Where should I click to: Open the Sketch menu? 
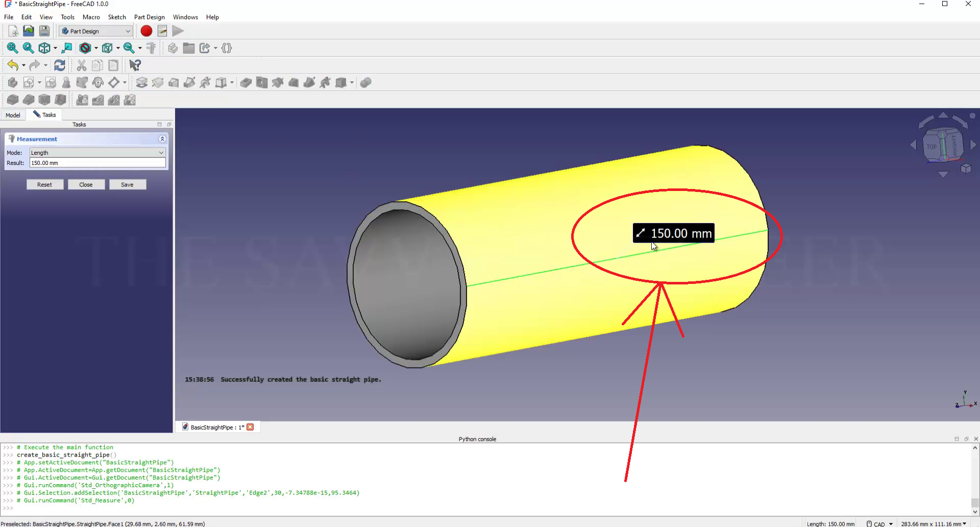[x=117, y=17]
